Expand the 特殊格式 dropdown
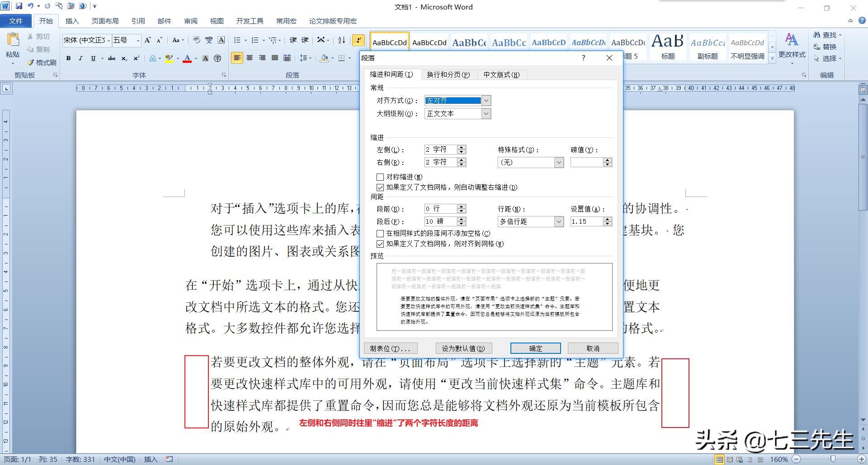The image size is (868, 465). pyautogui.click(x=559, y=162)
